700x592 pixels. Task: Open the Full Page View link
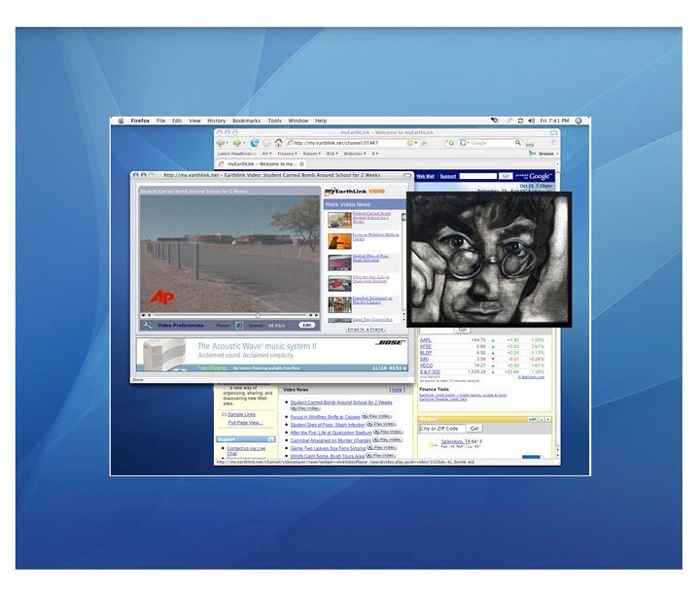coord(245,423)
